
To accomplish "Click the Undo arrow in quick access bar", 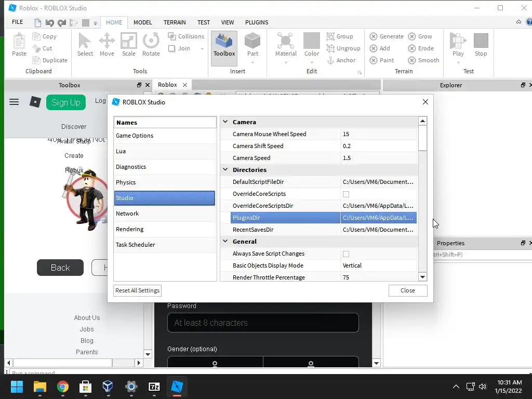I will pos(49,23).
